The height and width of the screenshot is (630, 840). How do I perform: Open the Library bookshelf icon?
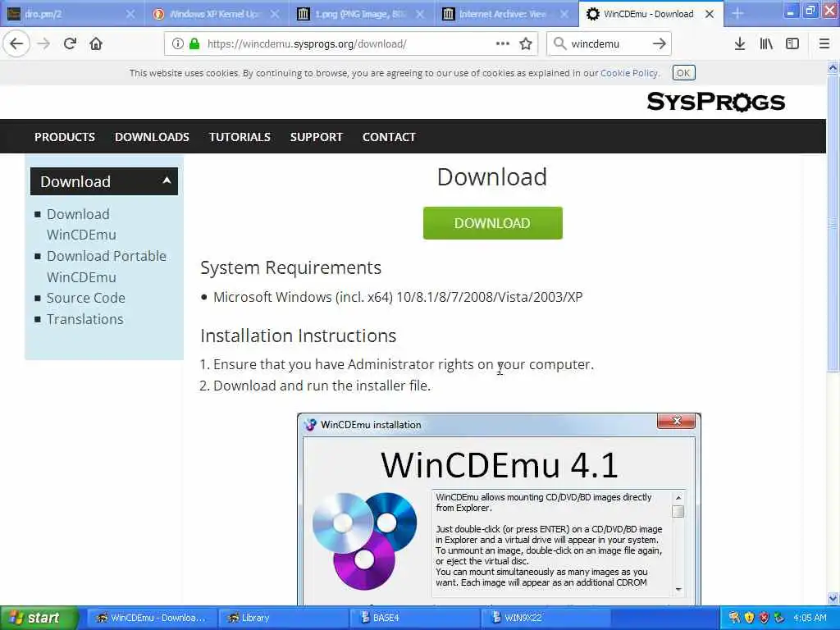[766, 44]
